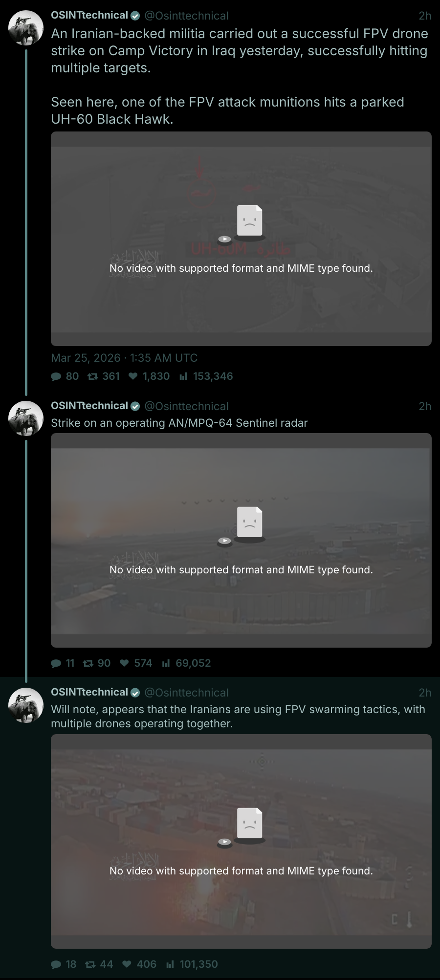Open Mar 25, 2026 timestamp link

click(124, 358)
